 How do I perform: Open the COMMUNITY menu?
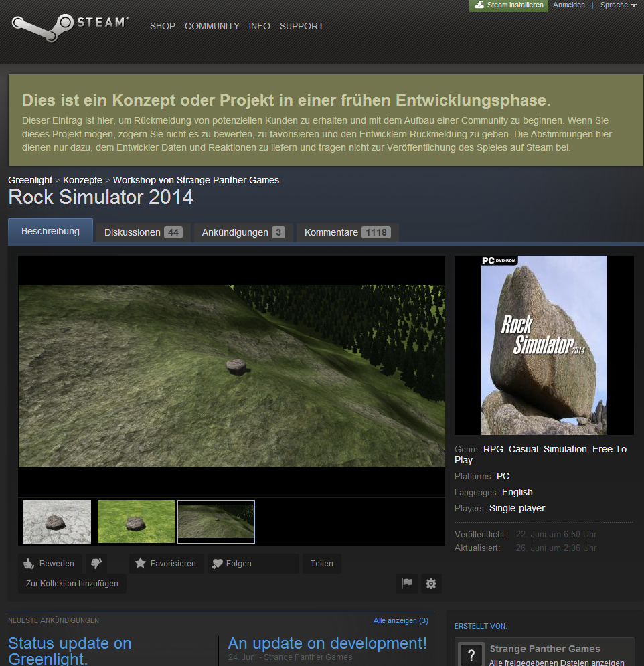(212, 26)
